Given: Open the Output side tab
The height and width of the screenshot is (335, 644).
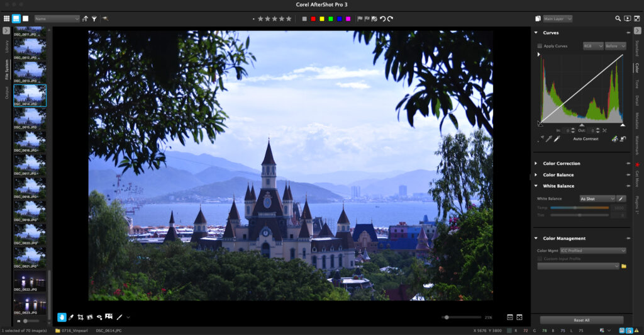Looking at the screenshot, I should pyautogui.click(x=6, y=93).
